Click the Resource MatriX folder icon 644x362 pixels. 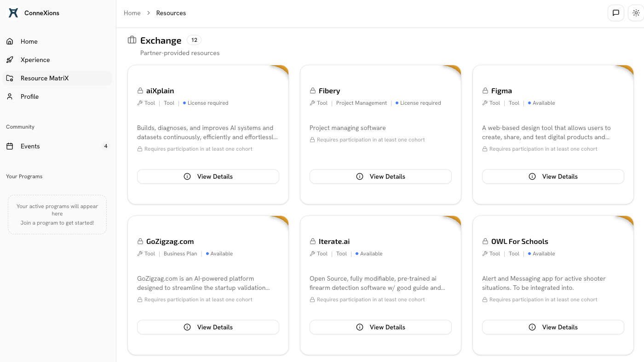coord(10,78)
